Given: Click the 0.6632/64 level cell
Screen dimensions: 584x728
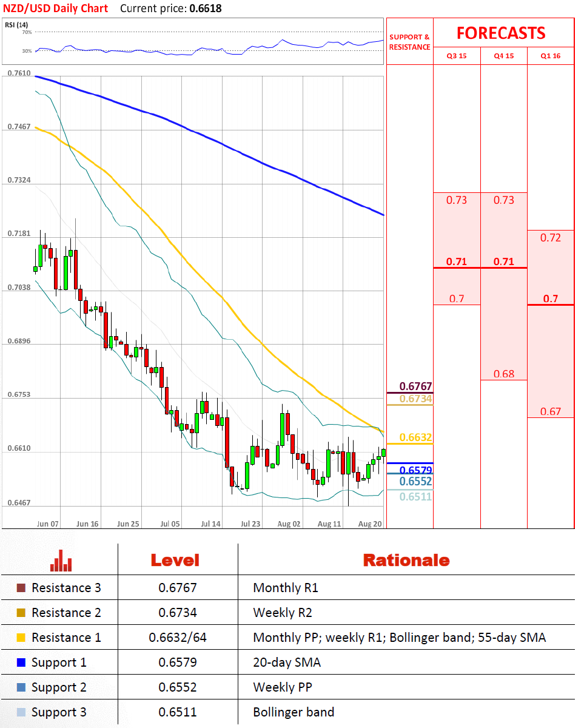Looking at the screenshot, I should coord(178,638).
